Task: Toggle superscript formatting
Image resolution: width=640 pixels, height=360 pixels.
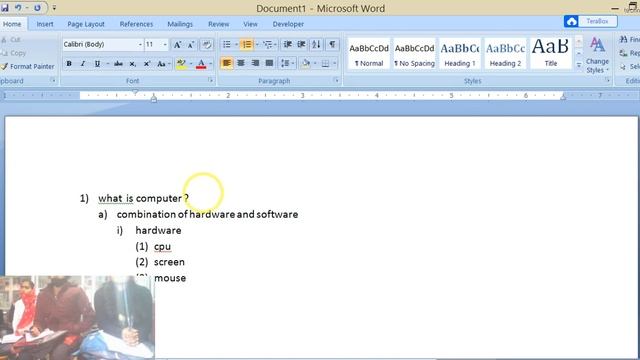Action: [147, 64]
